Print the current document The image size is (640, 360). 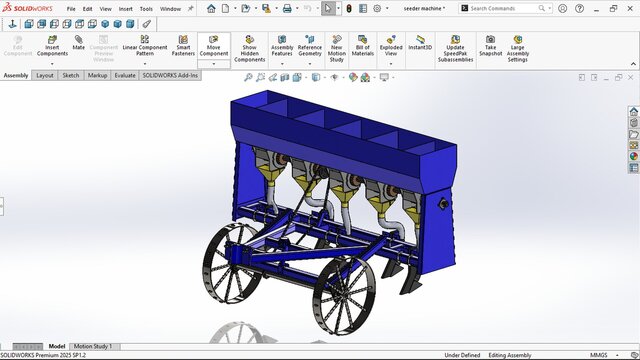click(x=287, y=8)
